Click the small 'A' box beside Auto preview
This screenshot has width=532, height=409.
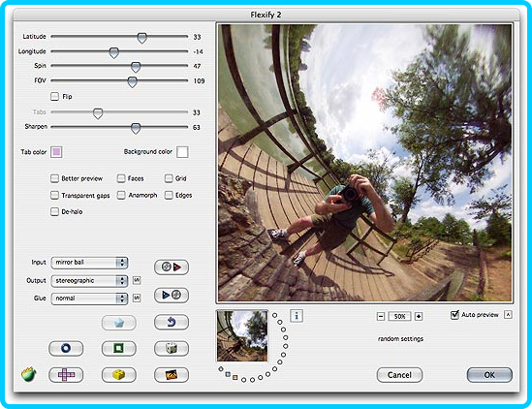tap(508, 315)
